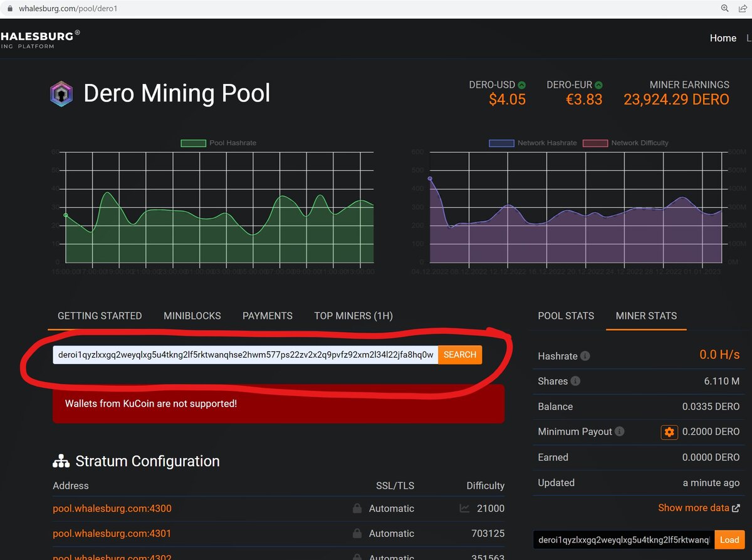Click the Whalesburg platform logo
This screenshot has height=560, width=752.
tap(39, 39)
